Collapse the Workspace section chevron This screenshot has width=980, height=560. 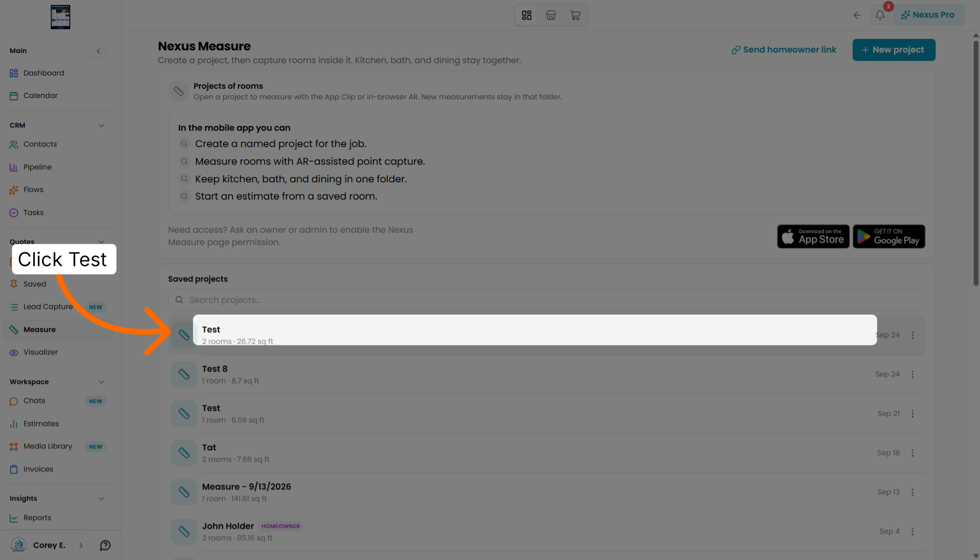tap(102, 382)
